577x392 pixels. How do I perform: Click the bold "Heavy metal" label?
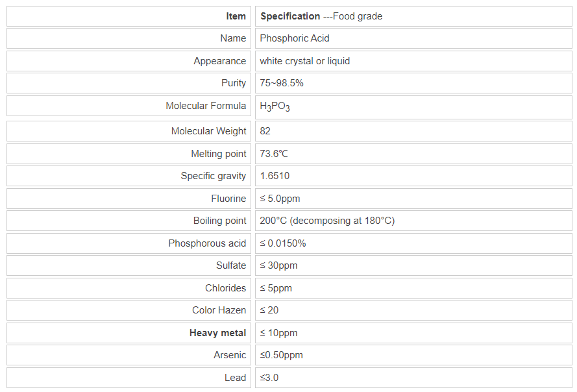pyautogui.click(x=218, y=333)
